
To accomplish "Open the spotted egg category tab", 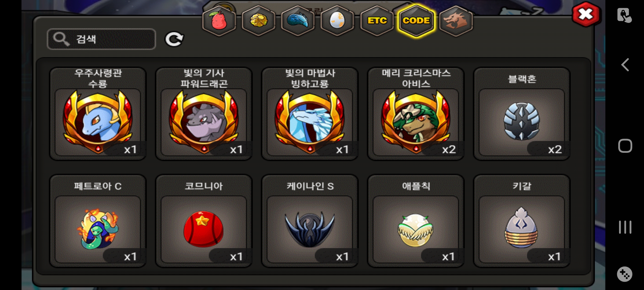I will tap(337, 21).
